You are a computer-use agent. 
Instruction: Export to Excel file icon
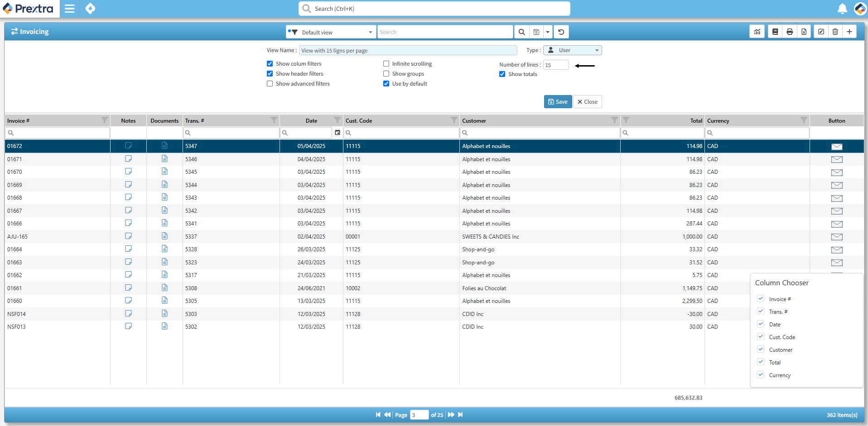point(804,32)
